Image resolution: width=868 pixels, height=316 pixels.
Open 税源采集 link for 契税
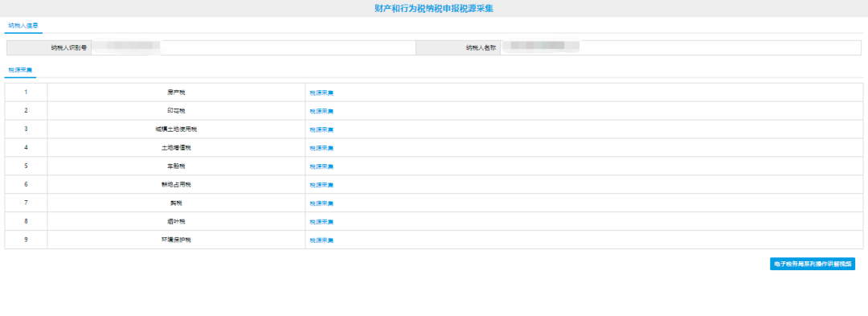tap(321, 203)
